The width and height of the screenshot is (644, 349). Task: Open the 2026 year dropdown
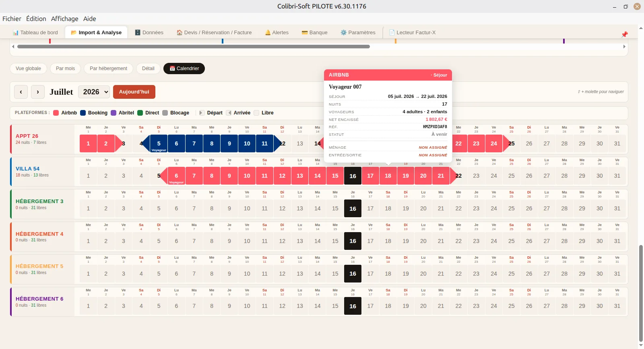click(94, 92)
